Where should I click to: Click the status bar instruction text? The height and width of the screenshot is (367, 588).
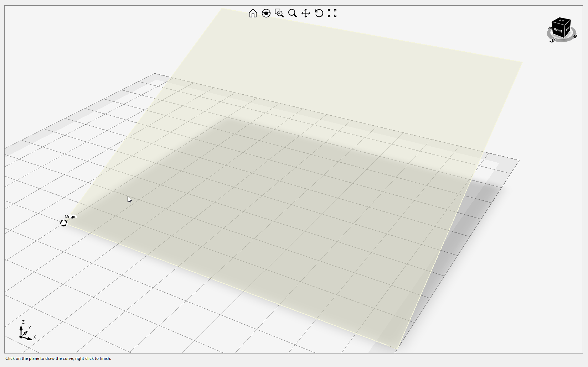coord(58,358)
